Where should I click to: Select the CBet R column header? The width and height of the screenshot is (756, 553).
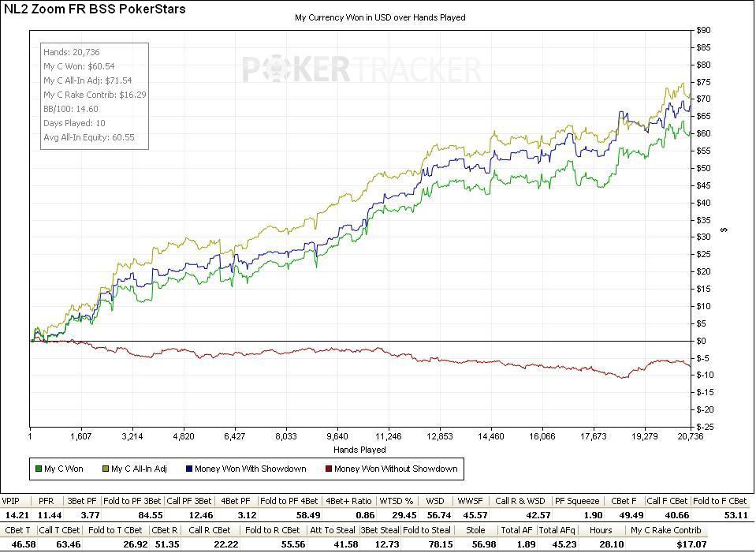[165, 530]
